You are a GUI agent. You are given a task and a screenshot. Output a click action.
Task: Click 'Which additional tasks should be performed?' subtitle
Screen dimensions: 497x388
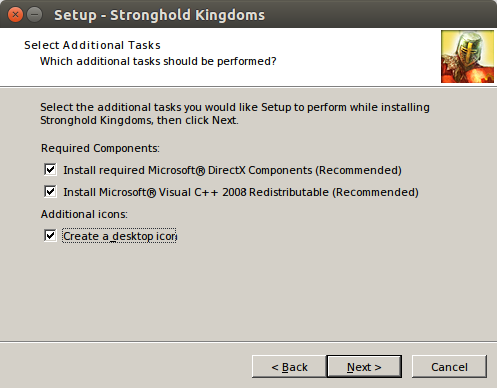158,62
